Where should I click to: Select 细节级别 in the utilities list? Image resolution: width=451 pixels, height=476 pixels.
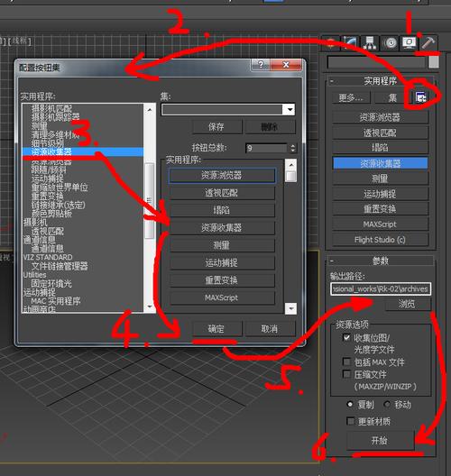(x=48, y=143)
